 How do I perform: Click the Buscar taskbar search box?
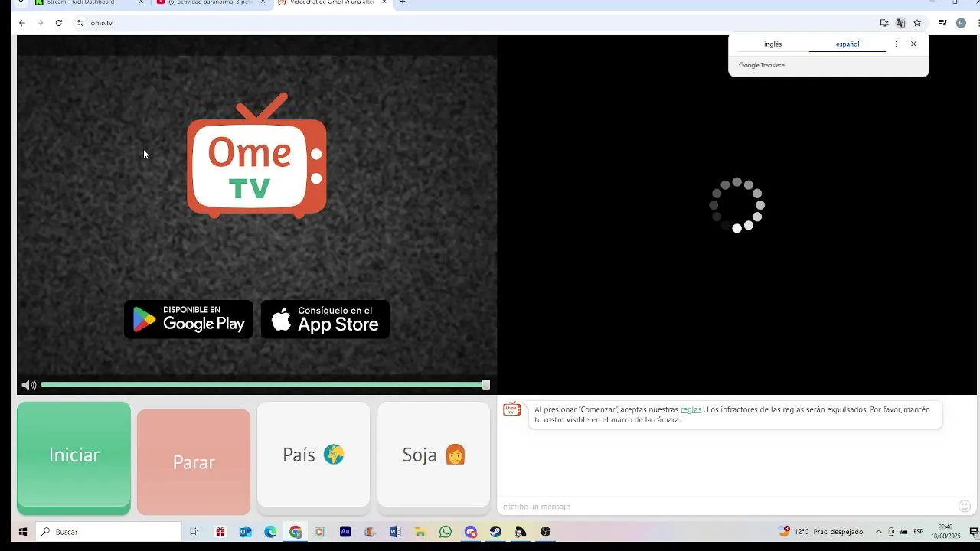pos(109,532)
